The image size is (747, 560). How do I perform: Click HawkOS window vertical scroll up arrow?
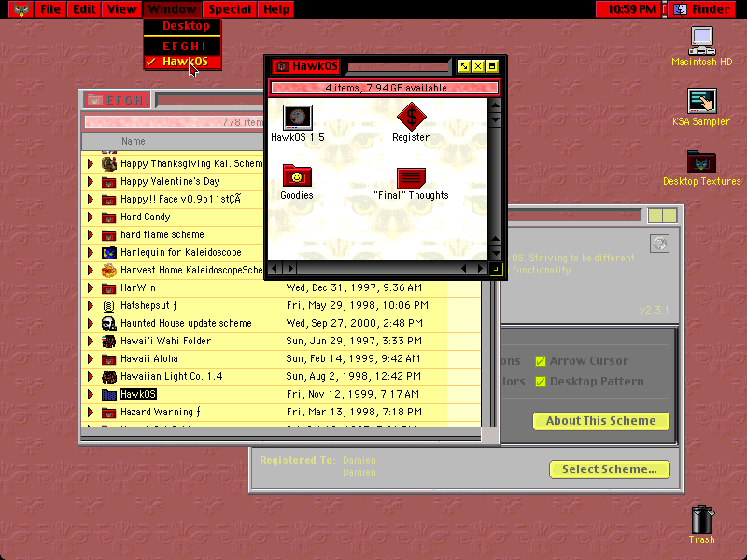click(495, 105)
